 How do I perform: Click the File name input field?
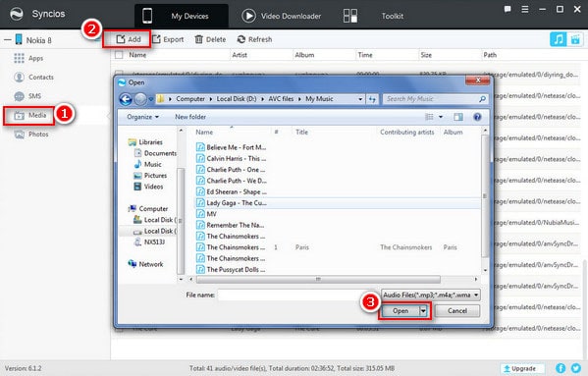tap(298, 295)
